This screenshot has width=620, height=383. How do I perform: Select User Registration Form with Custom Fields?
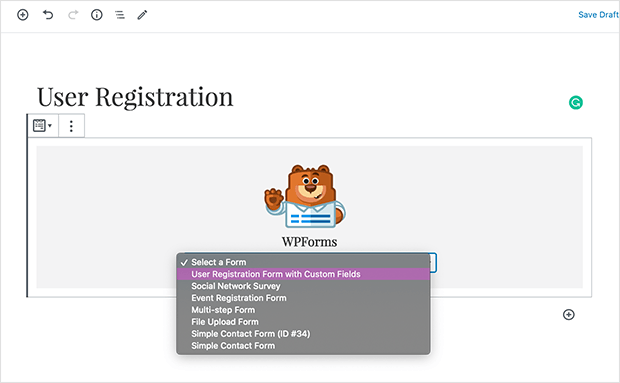303,274
